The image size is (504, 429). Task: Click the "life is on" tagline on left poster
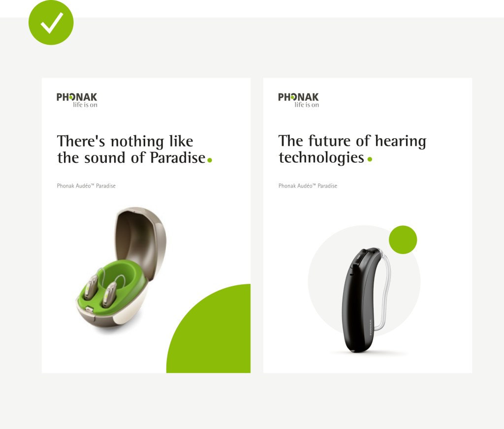click(x=85, y=105)
